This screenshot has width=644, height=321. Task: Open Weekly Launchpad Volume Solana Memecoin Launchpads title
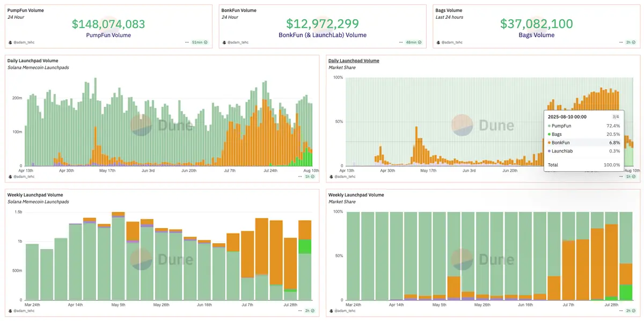(35, 195)
